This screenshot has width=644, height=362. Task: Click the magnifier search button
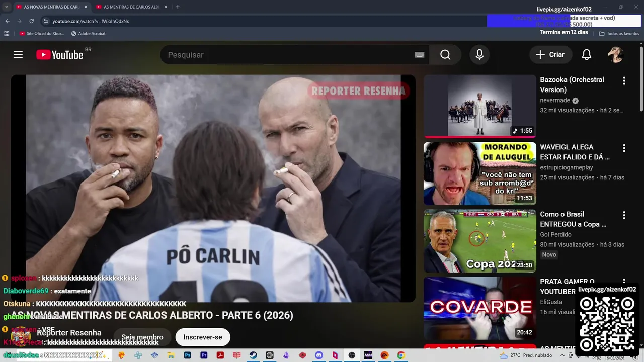coord(445,55)
